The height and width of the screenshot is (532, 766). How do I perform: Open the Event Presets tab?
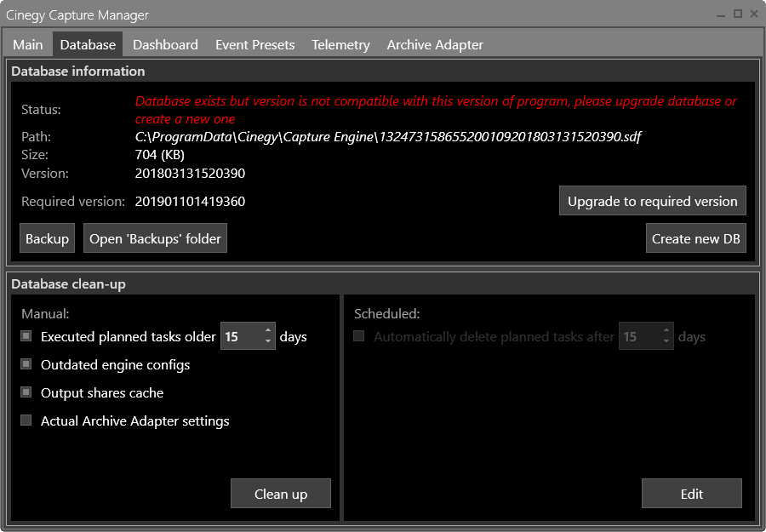click(254, 44)
